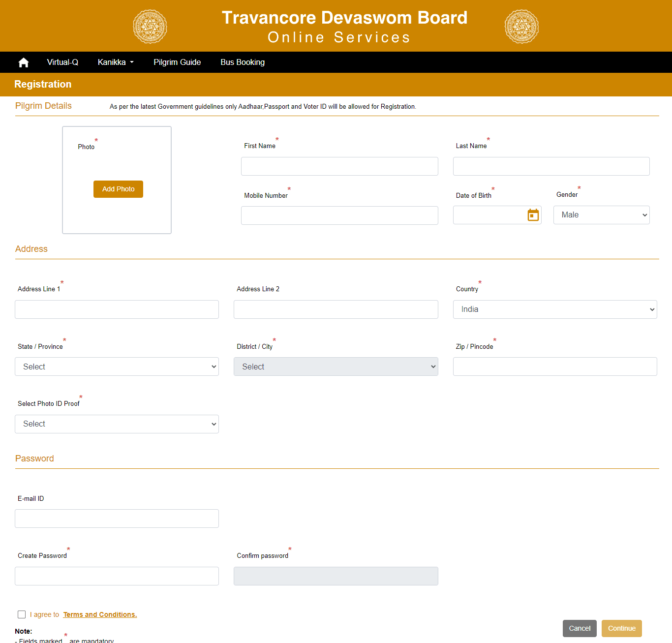The image size is (672, 643).
Task: Open the Gender dropdown
Action: coord(601,215)
